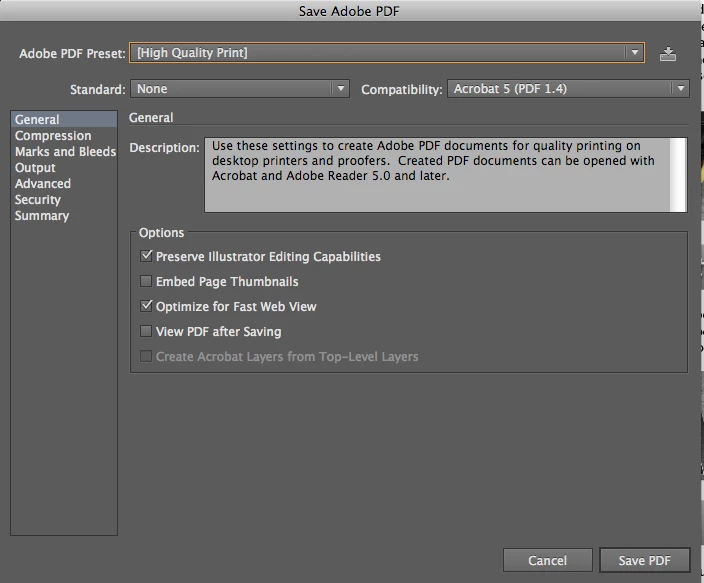The height and width of the screenshot is (583, 704).
Task: Click the Description box scrollbar
Action: tap(678, 175)
